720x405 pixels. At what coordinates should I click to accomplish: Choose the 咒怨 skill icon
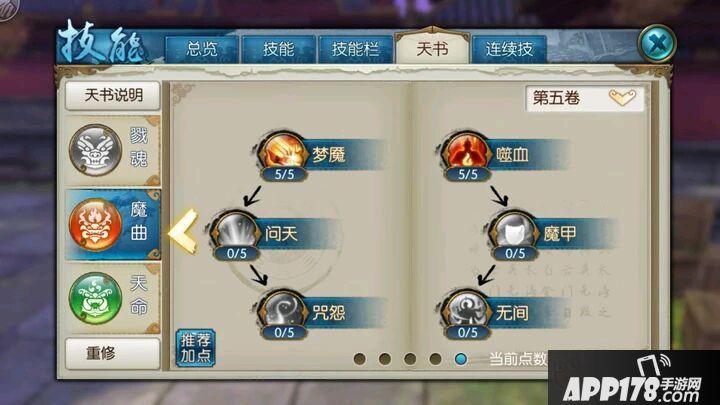[x=283, y=312]
